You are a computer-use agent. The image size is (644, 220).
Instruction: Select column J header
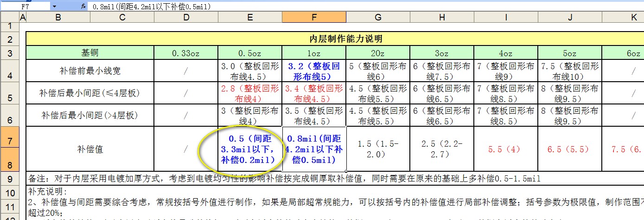570,17
